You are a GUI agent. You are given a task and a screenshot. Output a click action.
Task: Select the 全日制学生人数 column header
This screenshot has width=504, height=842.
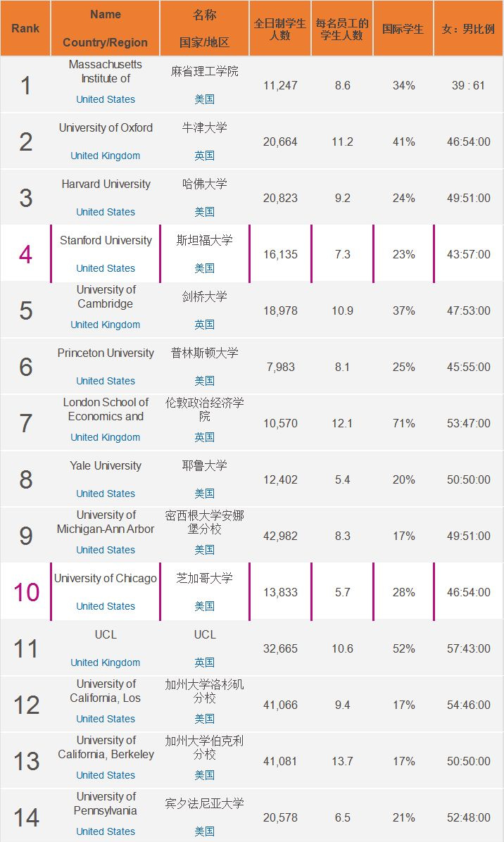(x=280, y=29)
